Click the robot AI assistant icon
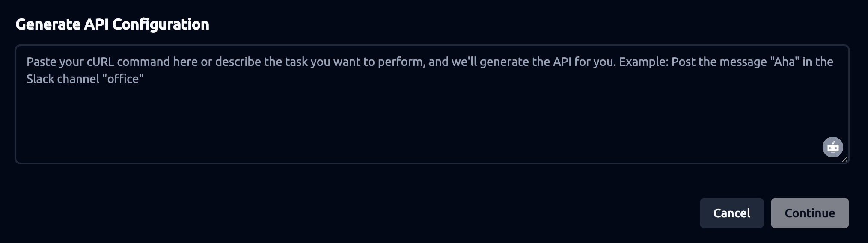The width and height of the screenshot is (868, 243). 832,148
